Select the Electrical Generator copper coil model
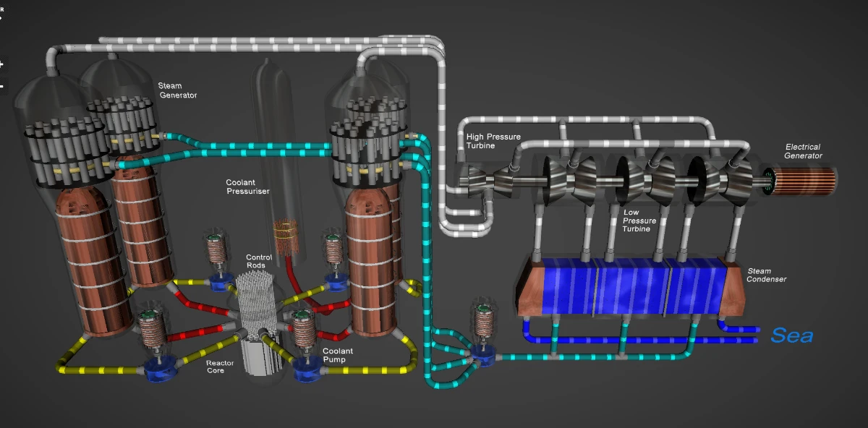 pos(803,179)
